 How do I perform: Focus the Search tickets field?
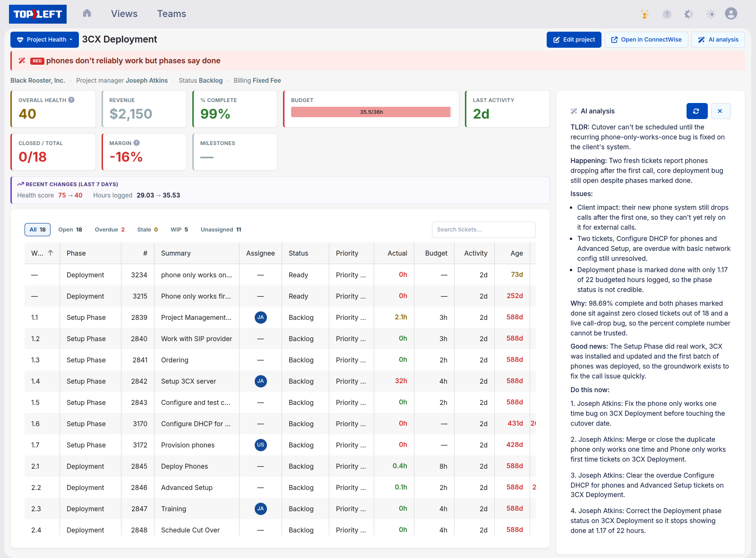pos(483,230)
